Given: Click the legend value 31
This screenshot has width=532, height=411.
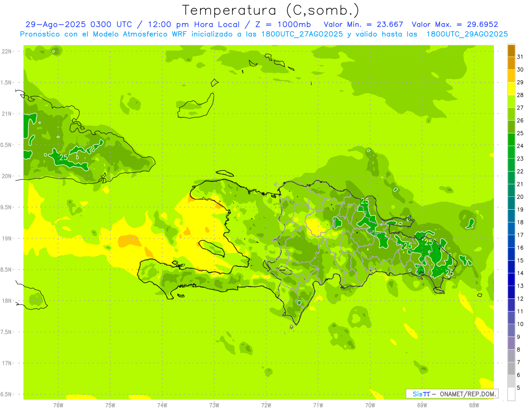Looking at the screenshot, I should pyautogui.click(x=520, y=57).
